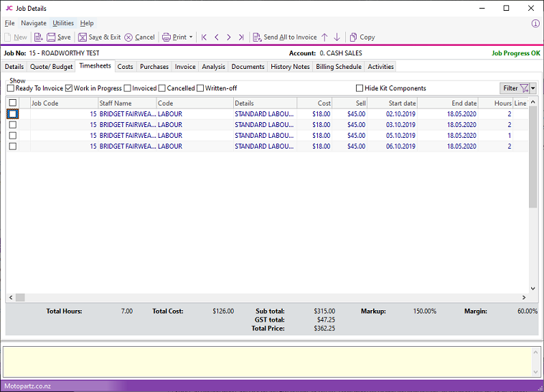Open the Quote/ Budget tab
Screen dimensions: 544x392
(51, 67)
